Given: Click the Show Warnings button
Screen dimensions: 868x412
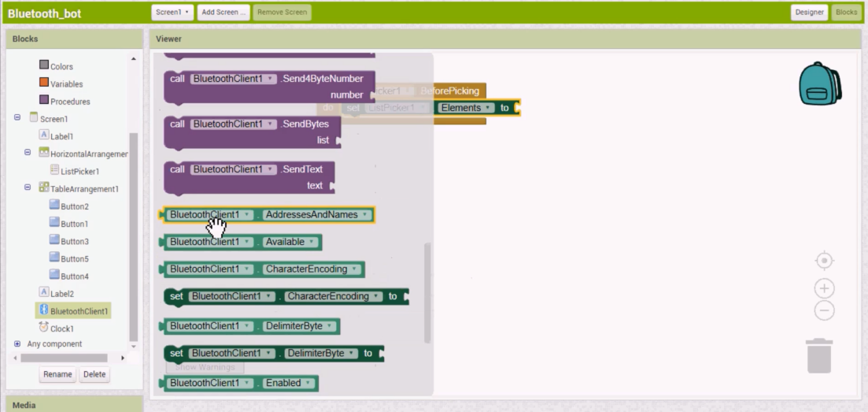Looking at the screenshot, I should click(x=205, y=367).
